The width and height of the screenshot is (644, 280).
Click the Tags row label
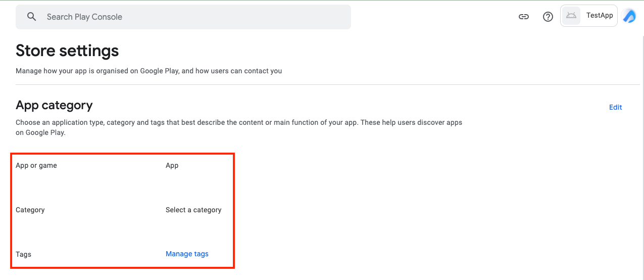pos(23,254)
